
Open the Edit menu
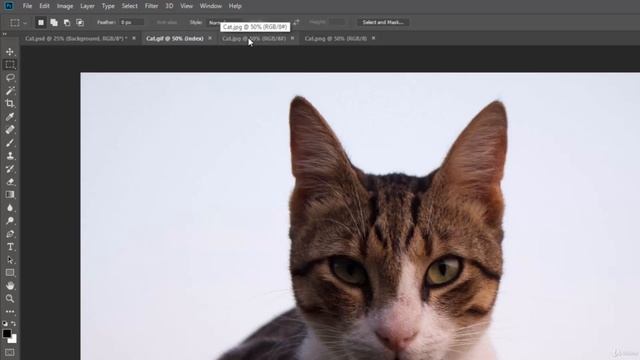[x=44, y=6]
